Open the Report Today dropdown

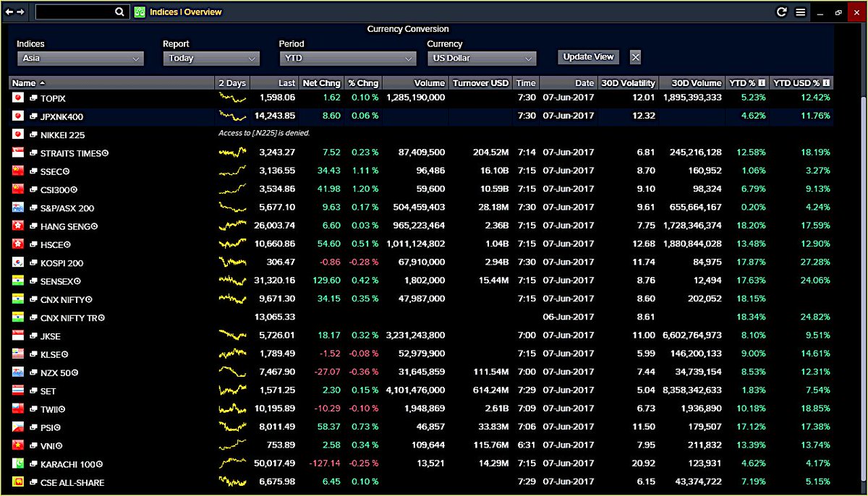click(210, 59)
